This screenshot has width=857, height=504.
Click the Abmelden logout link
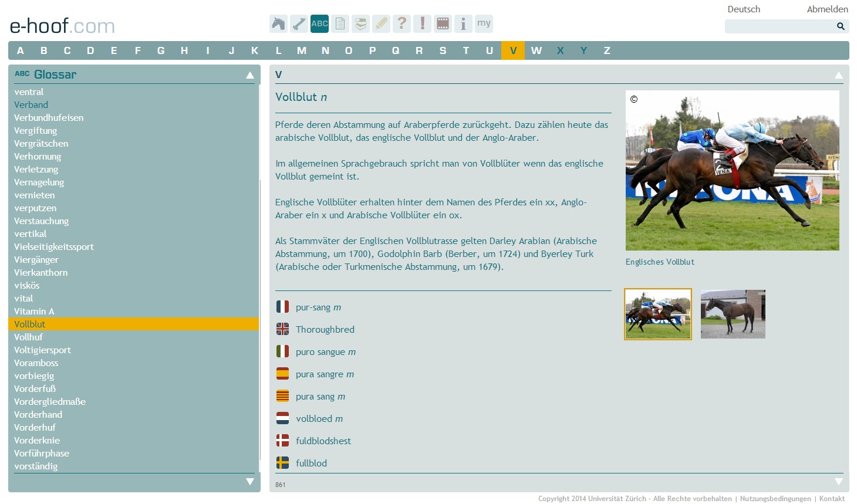pyautogui.click(x=827, y=9)
